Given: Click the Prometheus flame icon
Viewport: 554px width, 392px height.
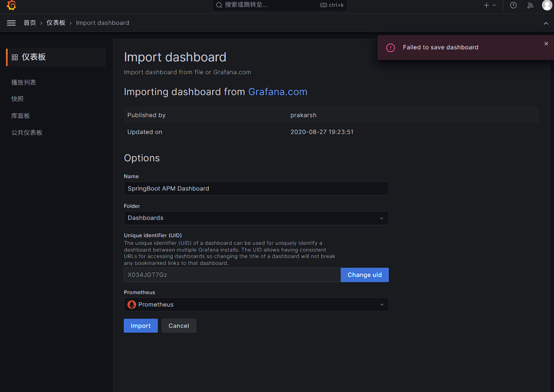Looking at the screenshot, I should click(x=132, y=305).
